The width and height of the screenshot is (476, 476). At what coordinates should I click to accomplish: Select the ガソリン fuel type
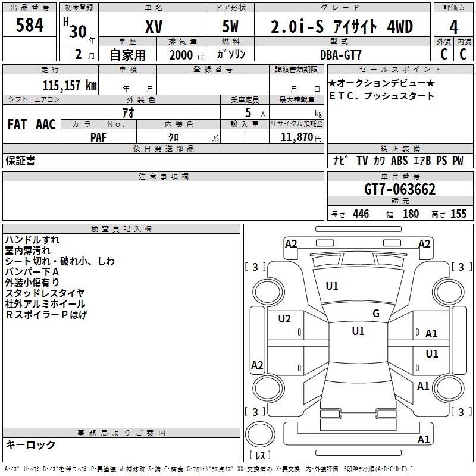[x=231, y=54]
